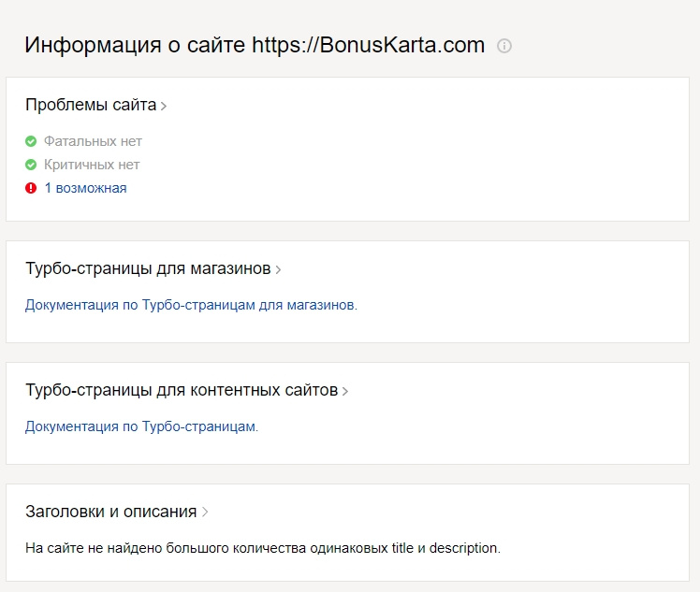The width and height of the screenshot is (700, 592).
Task: Expand the Проблемы сайта section arrow
Action: 164,107
